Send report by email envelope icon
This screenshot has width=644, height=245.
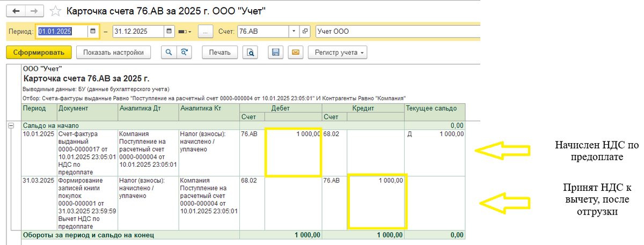[295, 52]
